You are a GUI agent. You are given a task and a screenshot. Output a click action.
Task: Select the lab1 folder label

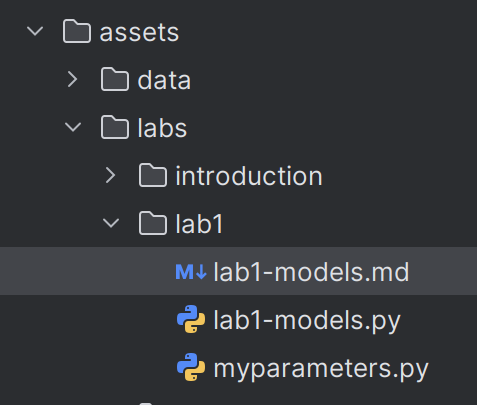point(199,224)
